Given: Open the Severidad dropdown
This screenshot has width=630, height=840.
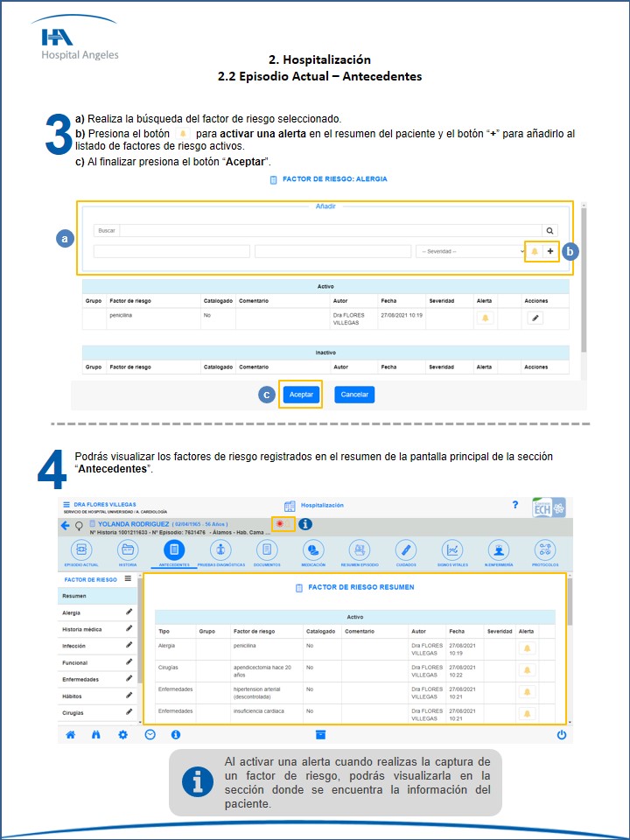Looking at the screenshot, I should (469, 251).
